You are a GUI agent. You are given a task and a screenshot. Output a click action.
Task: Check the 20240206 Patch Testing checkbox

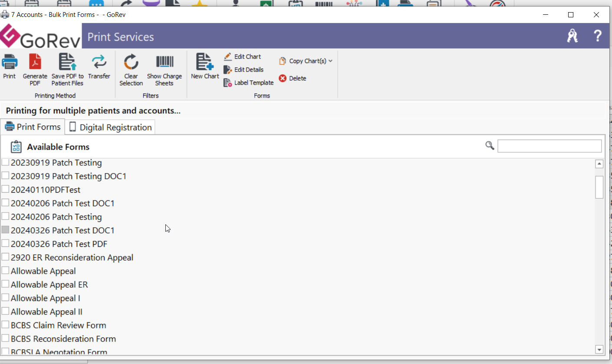coord(5,216)
